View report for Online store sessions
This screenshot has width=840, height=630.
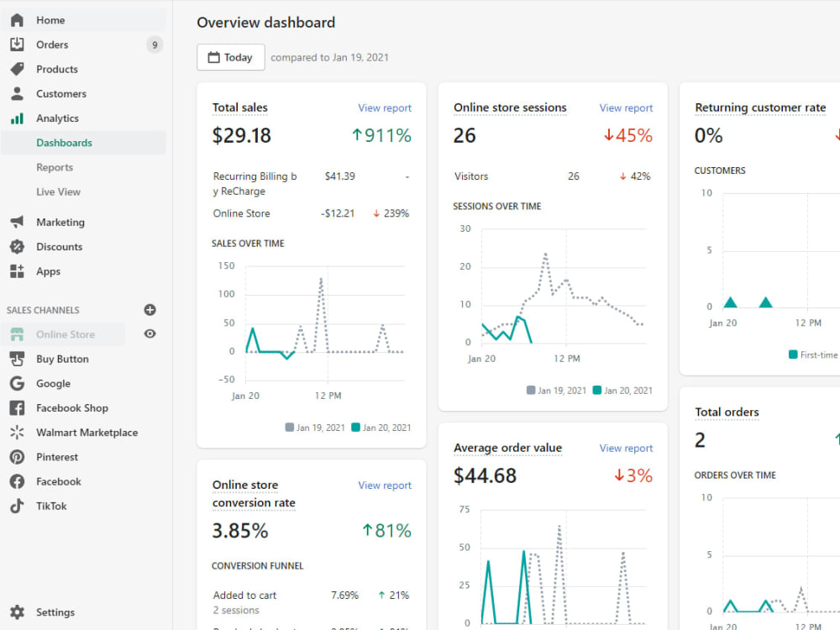click(x=626, y=108)
